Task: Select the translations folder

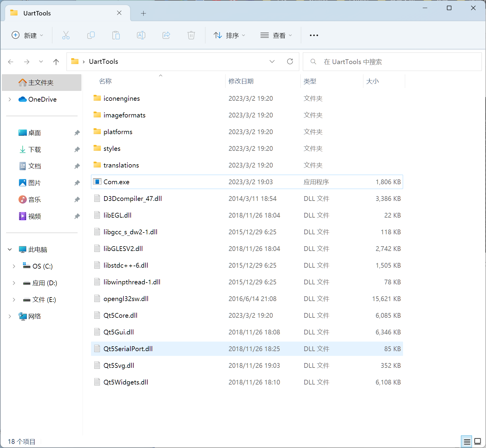Action: (247, 165)
